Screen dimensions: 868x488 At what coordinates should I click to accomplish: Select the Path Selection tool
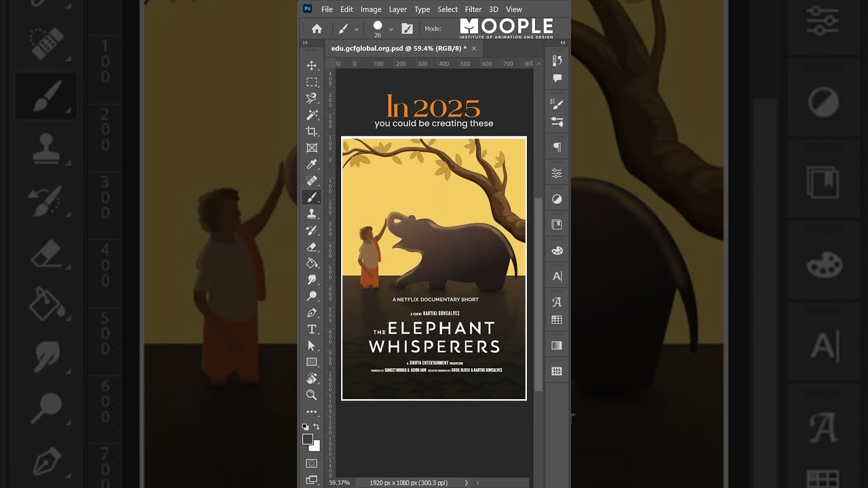pos(312,346)
